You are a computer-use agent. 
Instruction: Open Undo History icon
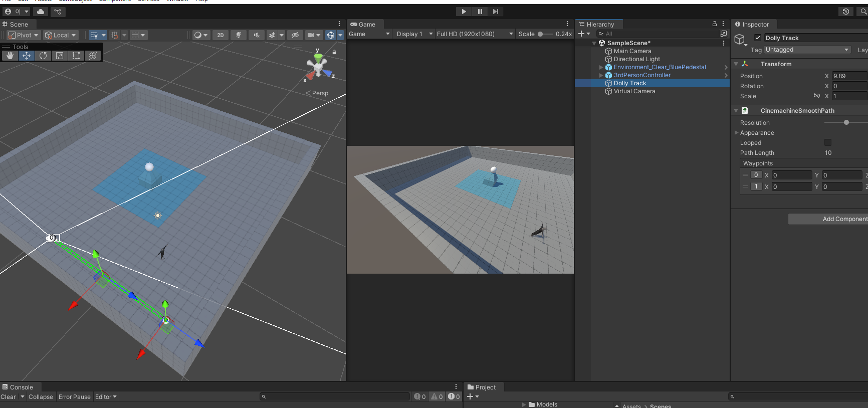pos(846,12)
